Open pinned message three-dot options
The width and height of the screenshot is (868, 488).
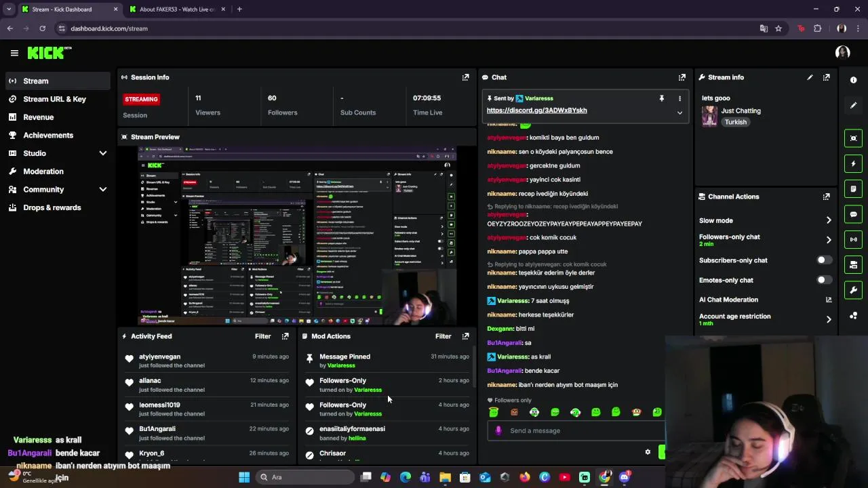coord(679,98)
